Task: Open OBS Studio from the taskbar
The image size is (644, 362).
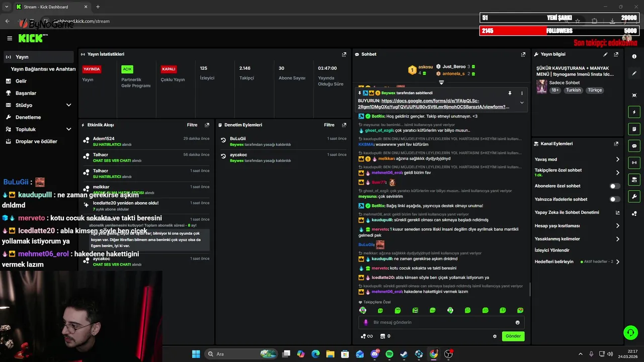Action: coord(448,354)
